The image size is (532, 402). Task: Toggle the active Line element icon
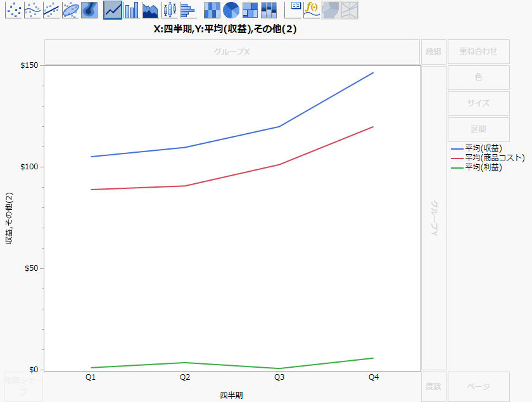[113, 10]
